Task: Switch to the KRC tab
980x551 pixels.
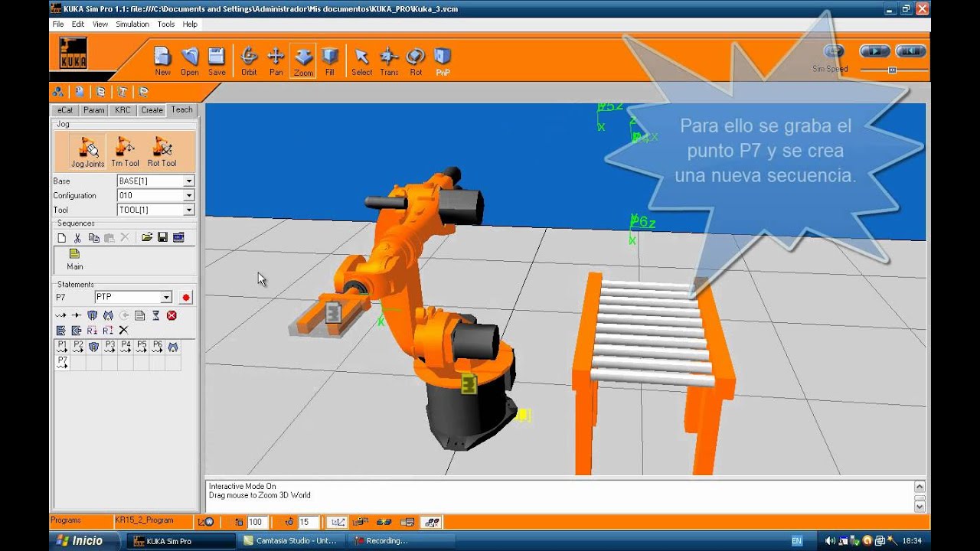Action: (122, 110)
